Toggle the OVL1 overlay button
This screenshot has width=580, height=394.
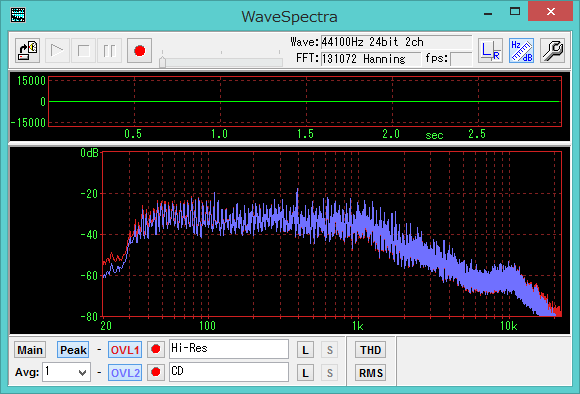pyautogui.click(x=125, y=350)
